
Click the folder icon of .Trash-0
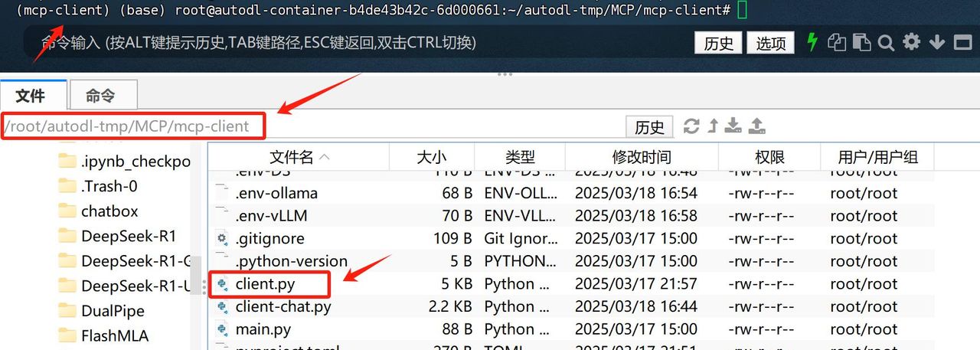coord(67,186)
